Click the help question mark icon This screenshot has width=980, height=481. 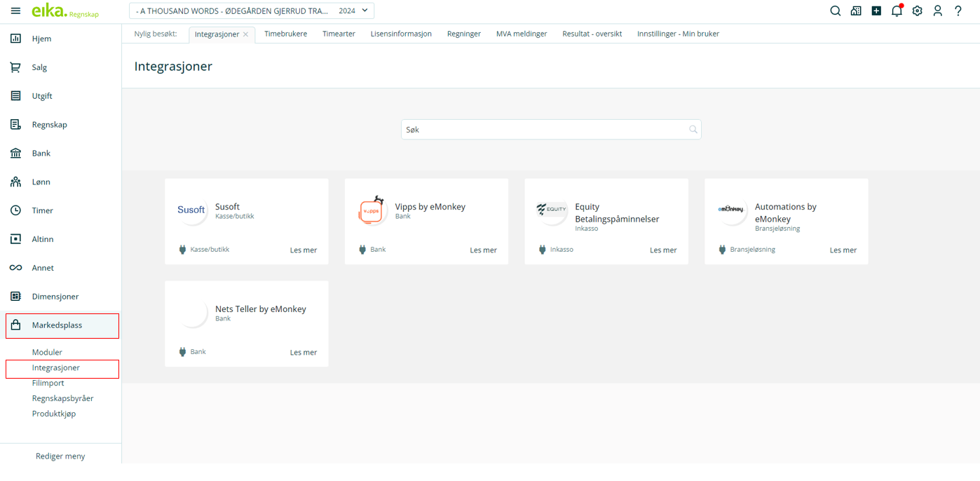tap(958, 11)
